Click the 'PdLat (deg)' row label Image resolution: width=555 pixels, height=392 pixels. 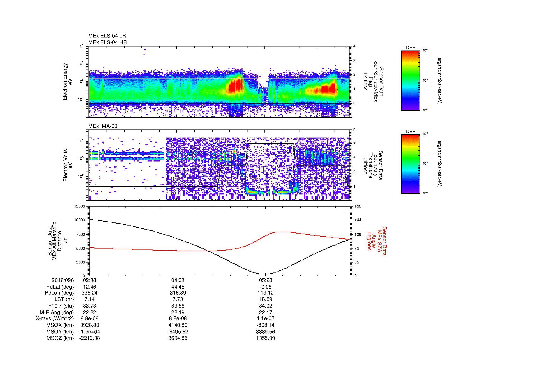(60, 287)
